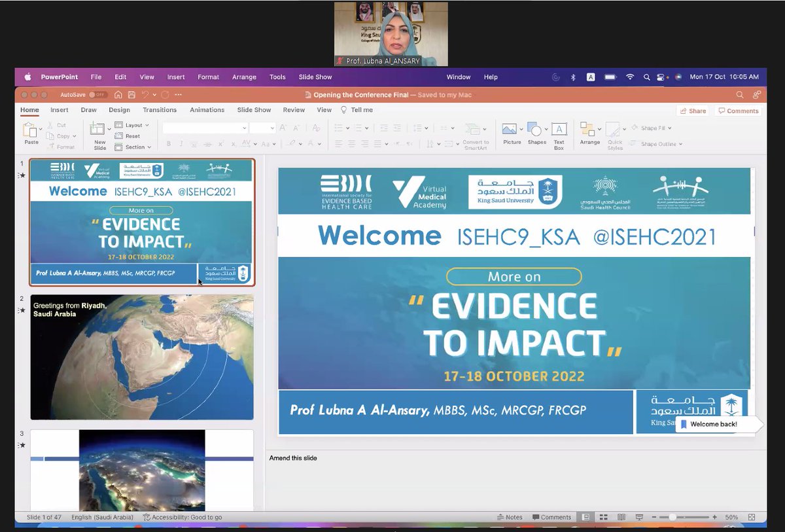Click the zoom out minus button
This screenshot has height=532, width=785.
[655, 517]
